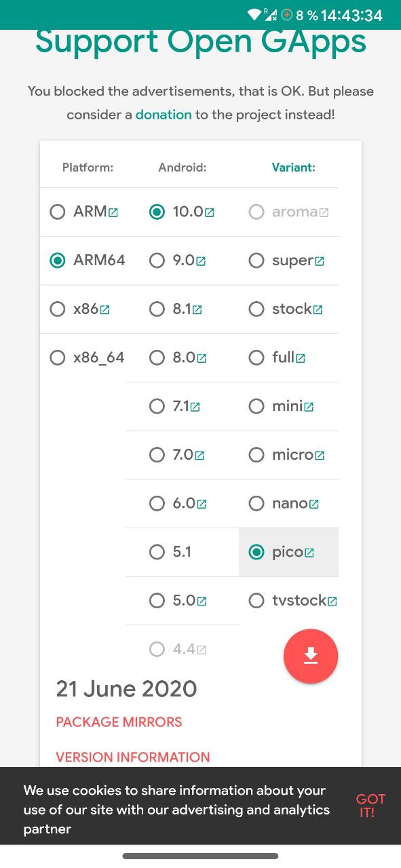Select the x86_64 platform option
Viewport: 401px width, 868px height.
pos(58,357)
